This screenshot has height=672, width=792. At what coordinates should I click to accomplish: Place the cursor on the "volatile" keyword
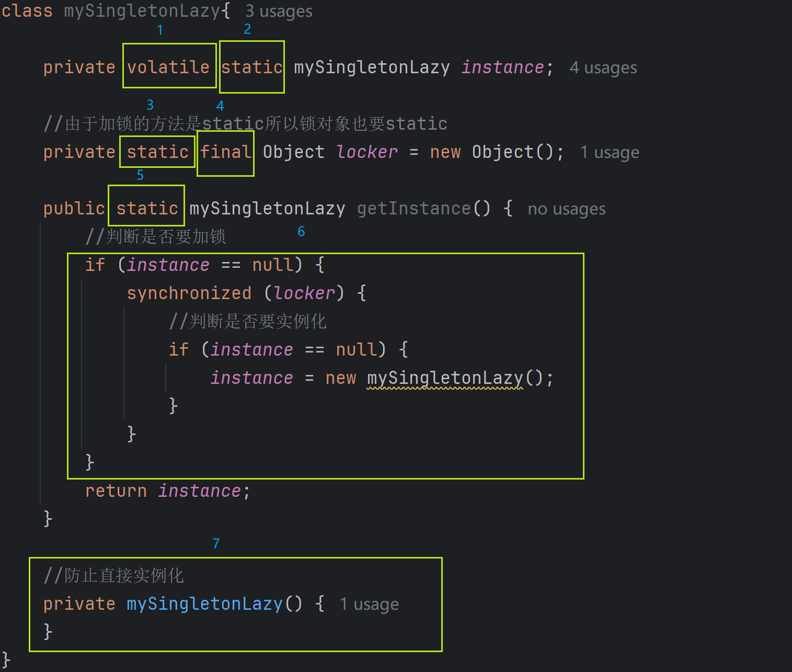coord(168,67)
